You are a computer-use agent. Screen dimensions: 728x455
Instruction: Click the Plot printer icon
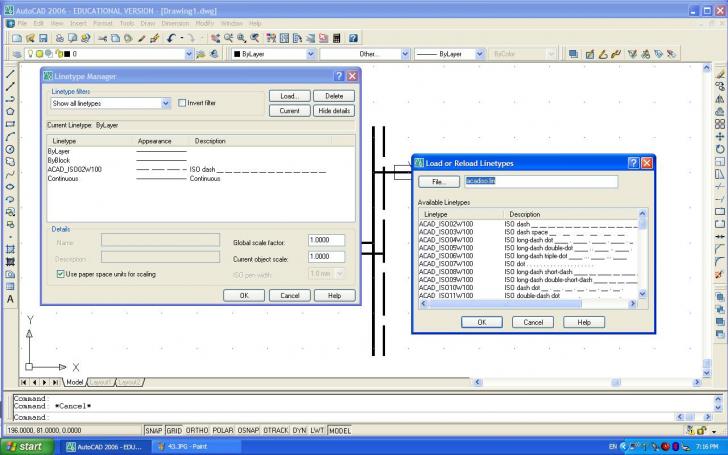pyautogui.click(x=59, y=38)
